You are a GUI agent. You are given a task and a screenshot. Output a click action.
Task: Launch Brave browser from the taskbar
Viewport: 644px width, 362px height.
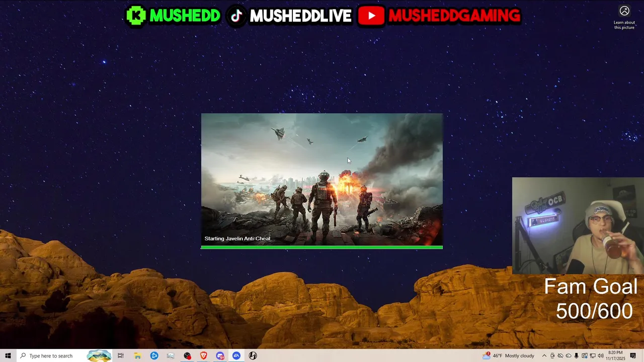point(204,355)
